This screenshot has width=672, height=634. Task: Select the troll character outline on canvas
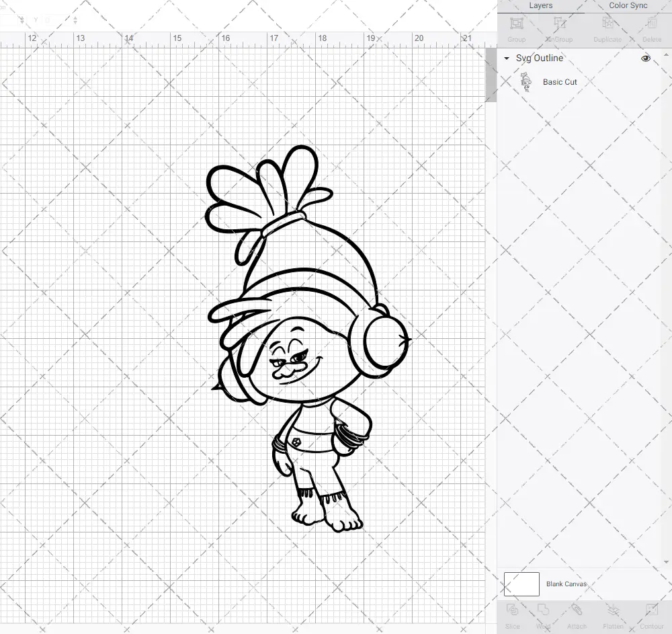tap(307, 339)
